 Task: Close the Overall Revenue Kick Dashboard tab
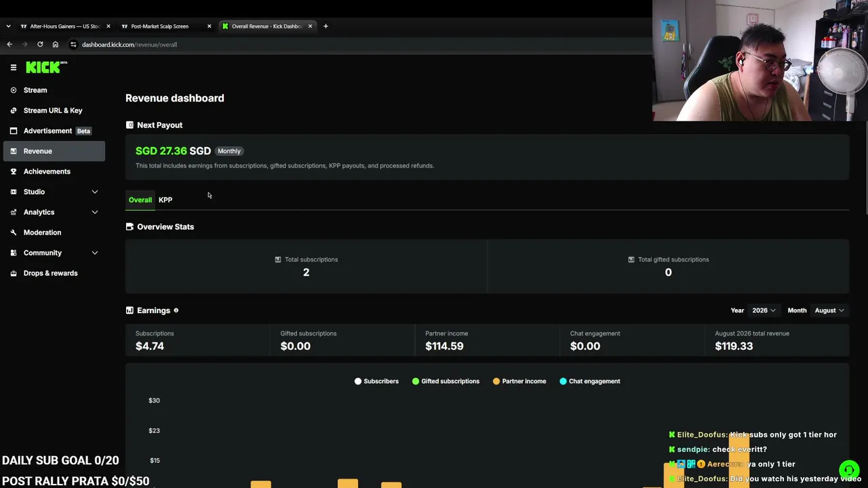click(310, 26)
